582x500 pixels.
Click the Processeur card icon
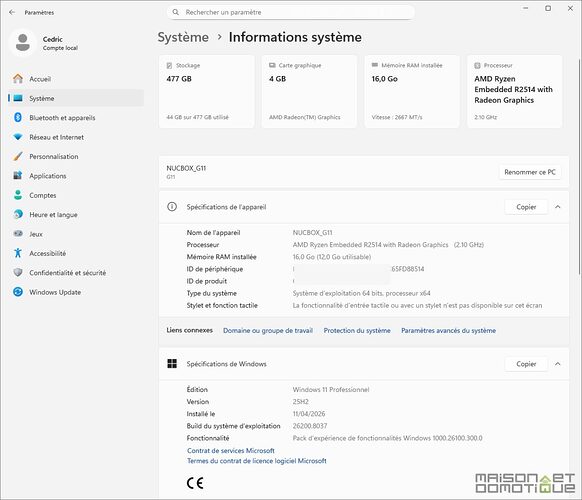click(477, 65)
